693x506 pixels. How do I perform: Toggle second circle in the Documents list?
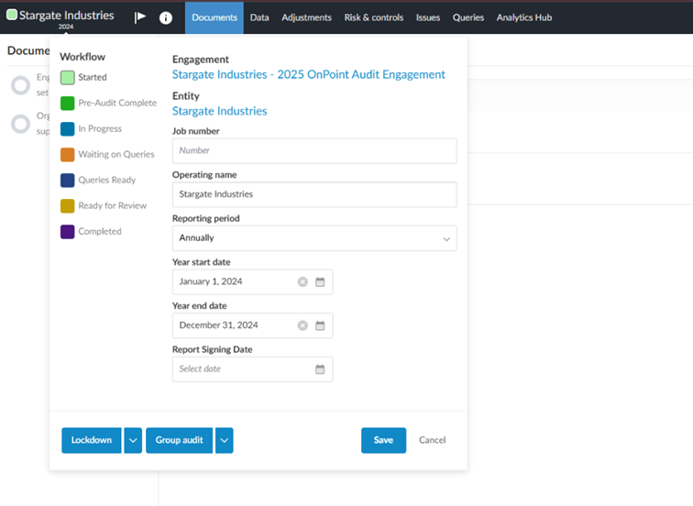coord(21,124)
